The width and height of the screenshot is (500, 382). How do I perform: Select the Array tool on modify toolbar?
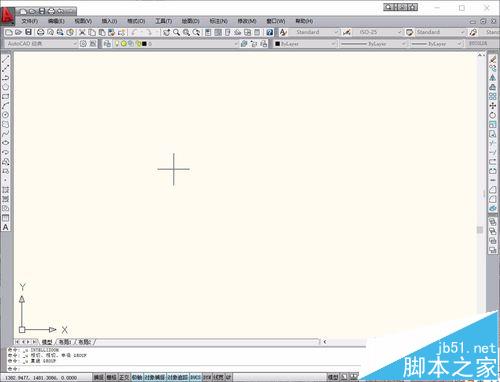493,97
